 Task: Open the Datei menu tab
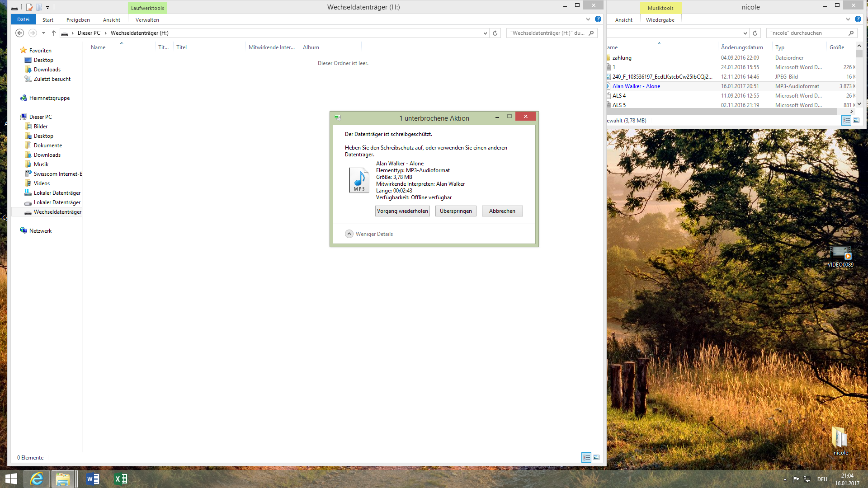coord(23,19)
